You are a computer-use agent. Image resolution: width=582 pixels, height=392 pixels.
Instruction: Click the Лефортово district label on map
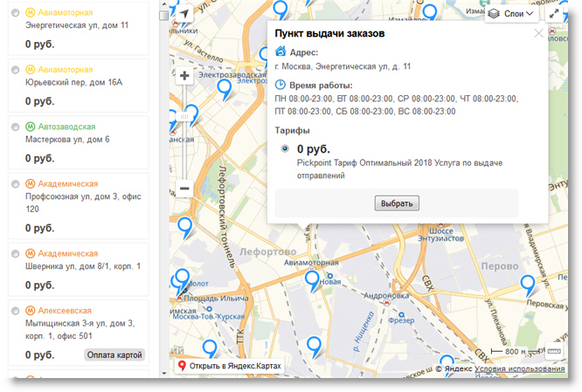point(268,252)
